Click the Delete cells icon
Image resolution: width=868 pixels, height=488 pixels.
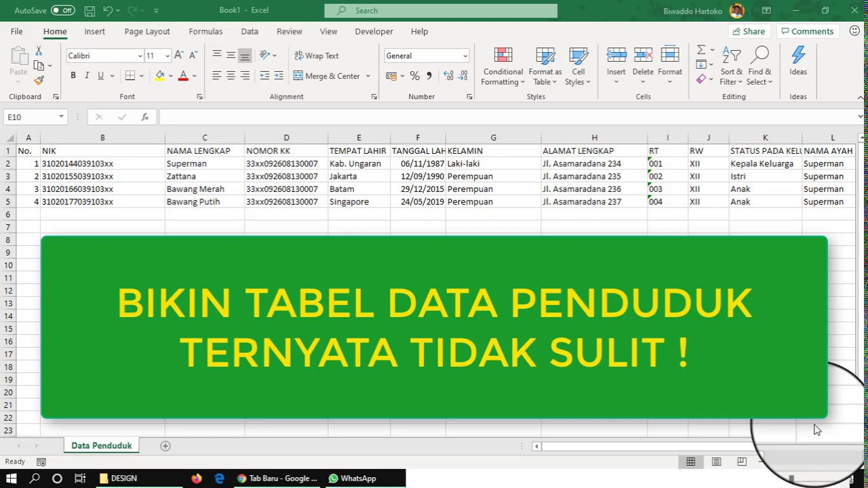(x=643, y=56)
